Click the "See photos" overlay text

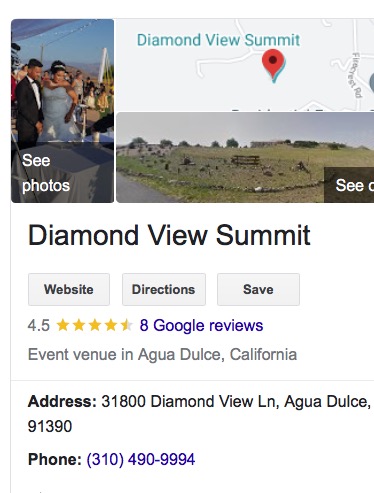[x=46, y=173]
